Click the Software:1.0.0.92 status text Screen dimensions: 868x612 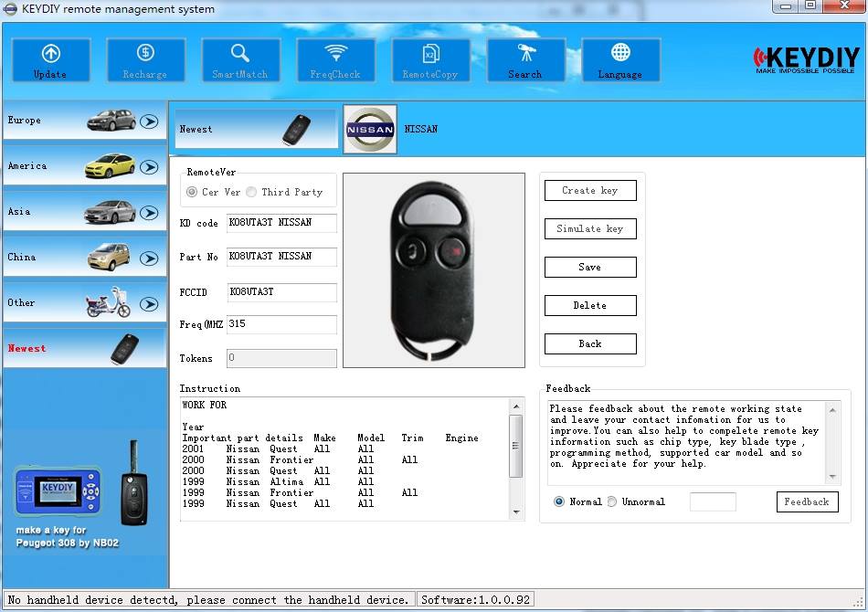pyautogui.click(x=475, y=600)
